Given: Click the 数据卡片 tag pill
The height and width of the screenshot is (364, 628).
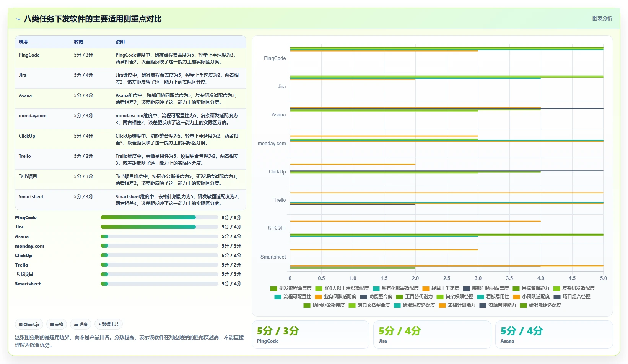Looking at the screenshot, I should (108, 324).
